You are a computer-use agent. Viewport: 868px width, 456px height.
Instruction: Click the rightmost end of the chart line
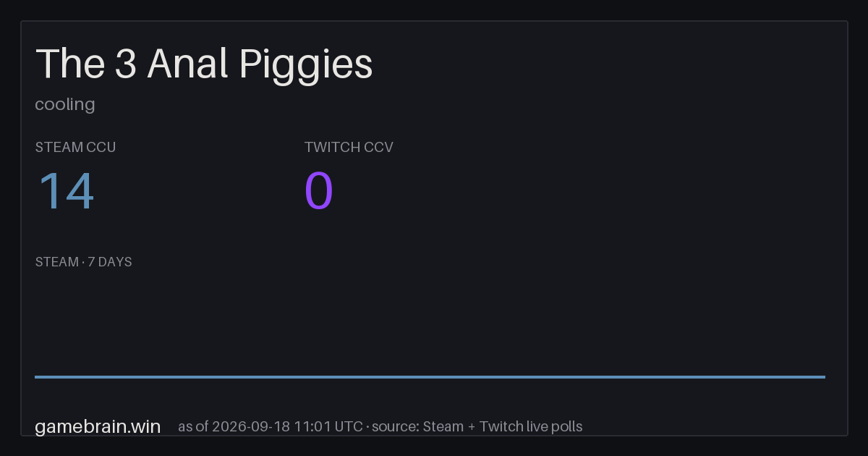click(824, 376)
